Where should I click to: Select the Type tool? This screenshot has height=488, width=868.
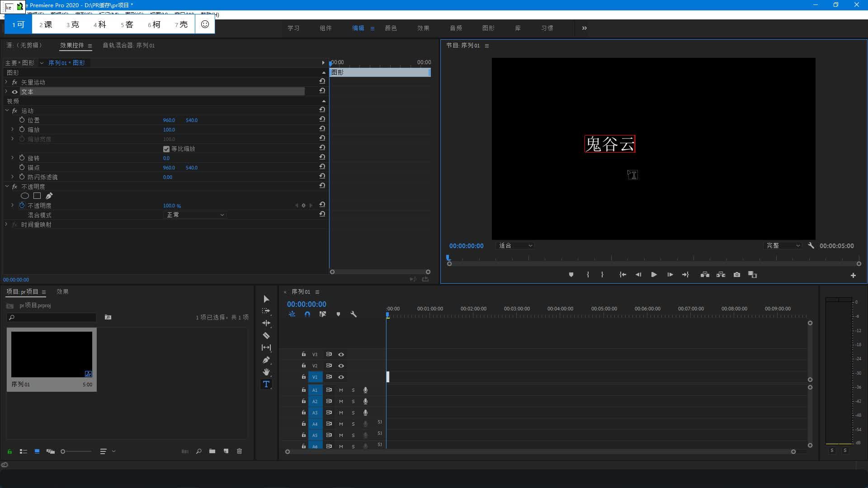pos(266,384)
